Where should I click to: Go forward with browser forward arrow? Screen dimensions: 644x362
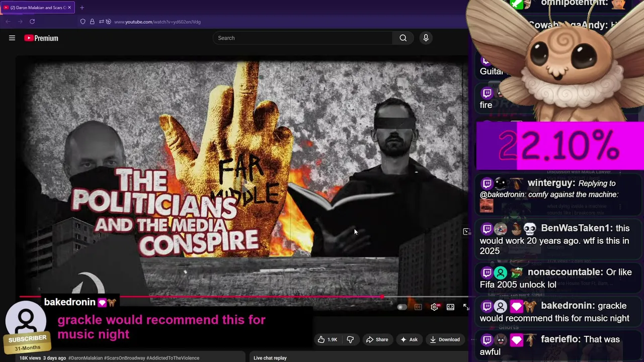(x=20, y=22)
